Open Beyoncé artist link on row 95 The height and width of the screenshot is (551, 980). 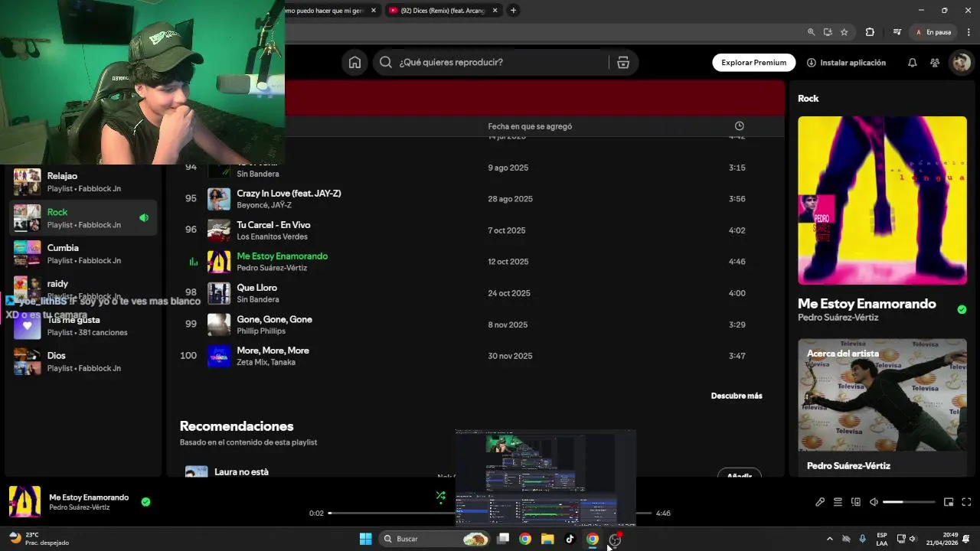click(252, 205)
